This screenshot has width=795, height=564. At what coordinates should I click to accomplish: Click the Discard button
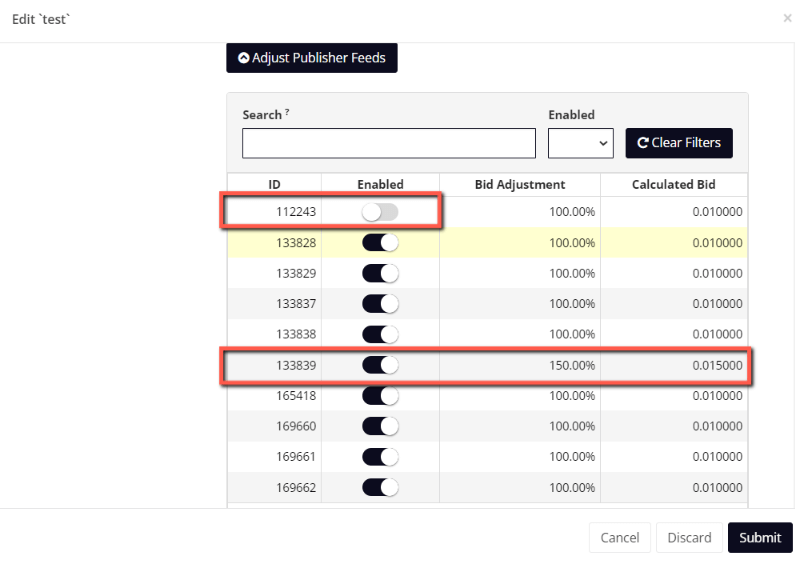click(x=689, y=538)
